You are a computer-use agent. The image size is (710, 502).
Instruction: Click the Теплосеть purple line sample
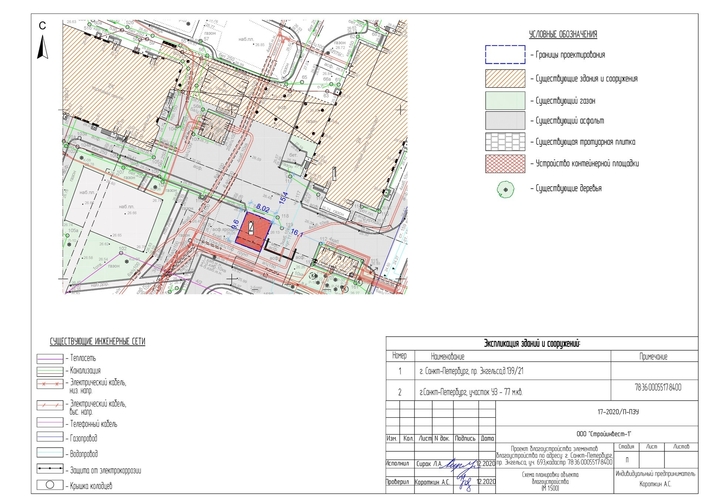point(50,359)
